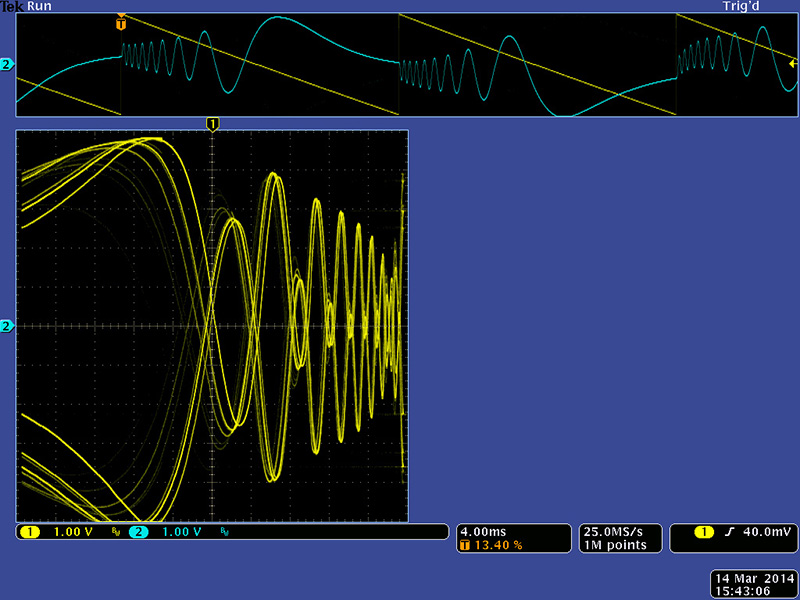
Task: Click the trigger source channel 1 badge
Action: click(703, 532)
